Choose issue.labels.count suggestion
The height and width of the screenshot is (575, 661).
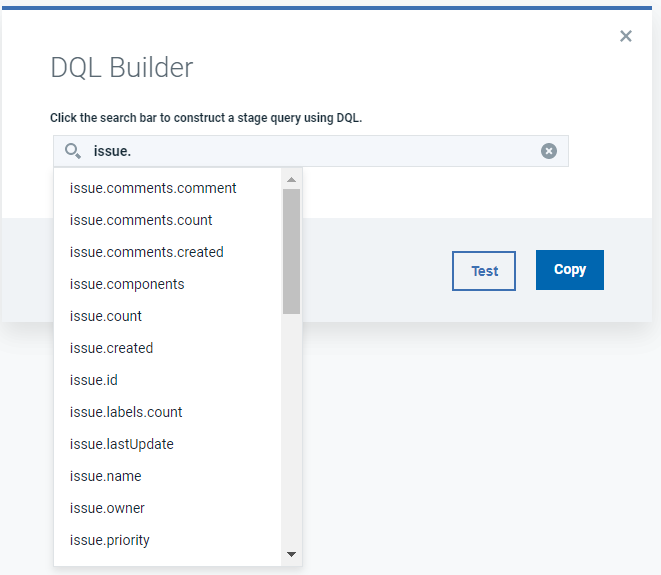pyautogui.click(x=126, y=412)
